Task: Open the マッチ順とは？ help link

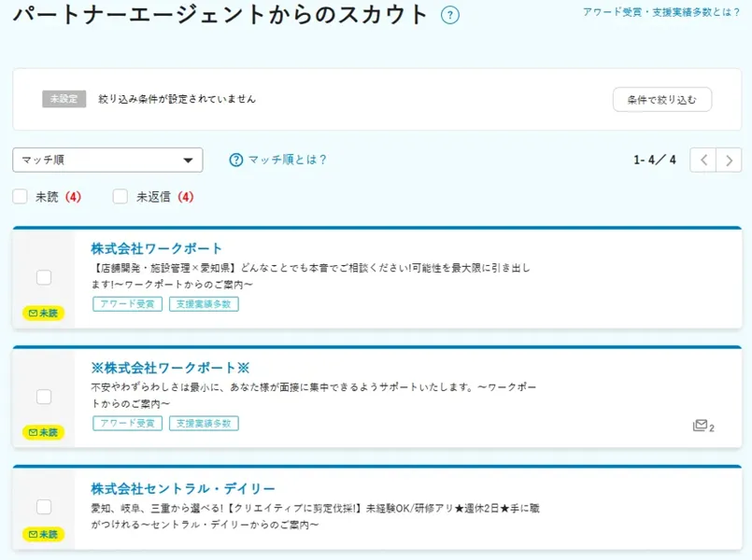Action: tap(288, 160)
